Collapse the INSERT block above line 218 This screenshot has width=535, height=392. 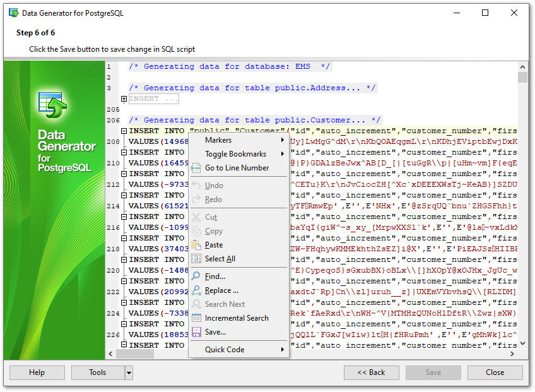(124, 239)
